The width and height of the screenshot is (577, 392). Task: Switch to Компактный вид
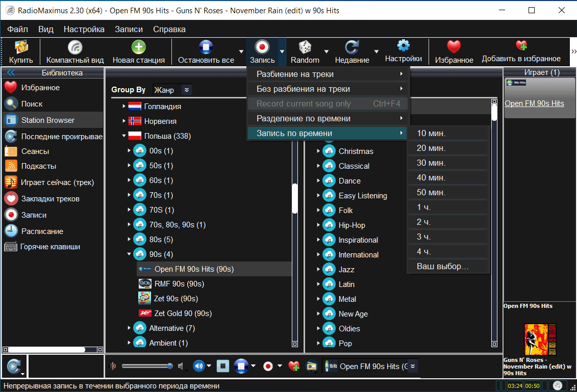[x=75, y=52]
